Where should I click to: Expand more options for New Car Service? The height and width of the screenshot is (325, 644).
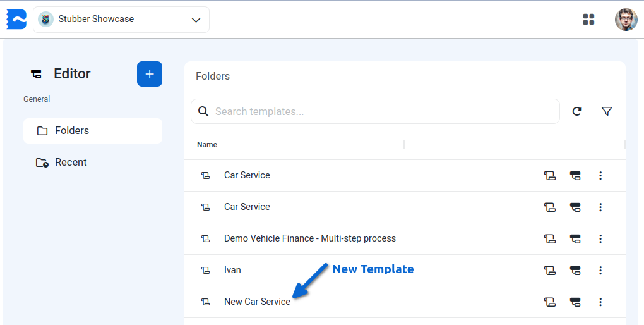pos(600,302)
